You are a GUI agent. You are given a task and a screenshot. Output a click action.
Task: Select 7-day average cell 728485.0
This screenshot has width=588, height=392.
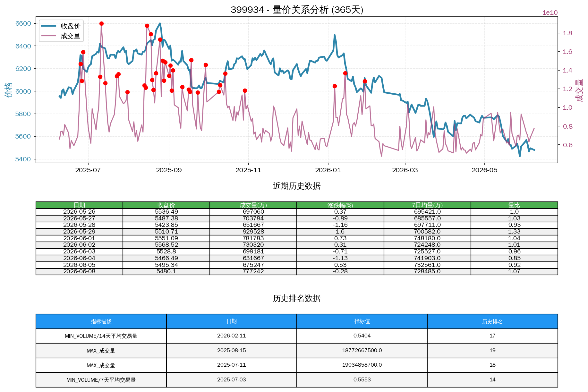pyautogui.click(x=427, y=271)
